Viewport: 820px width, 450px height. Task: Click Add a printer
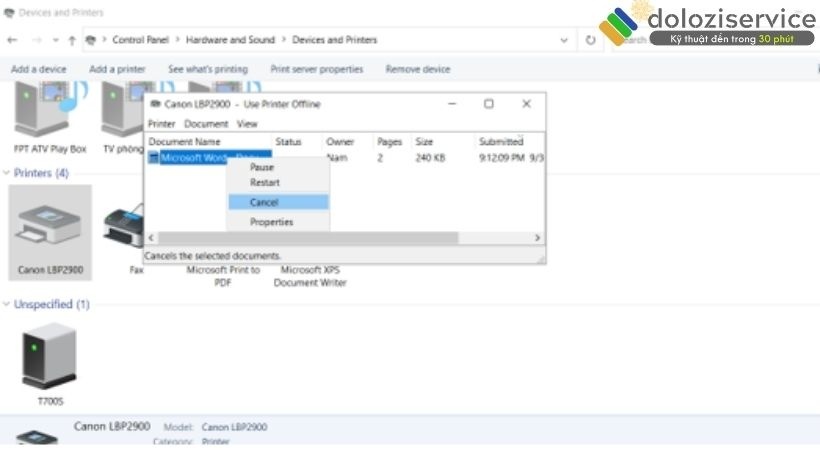point(117,69)
